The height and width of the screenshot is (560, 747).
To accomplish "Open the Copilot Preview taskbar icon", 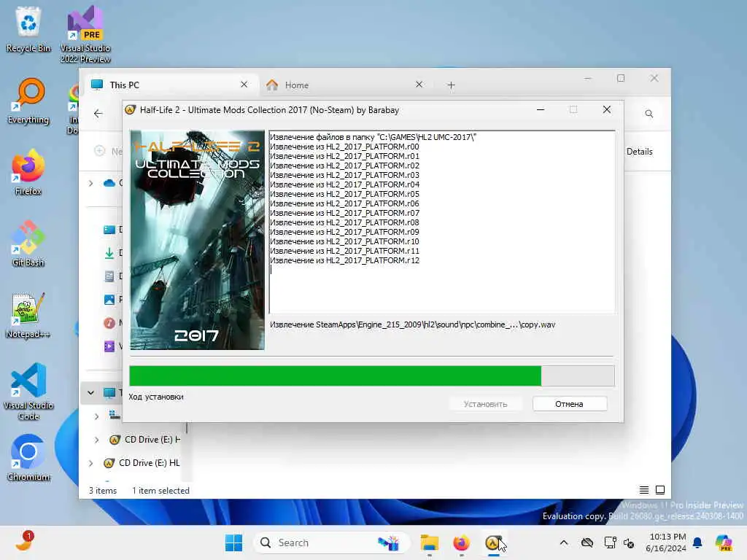I will (724, 542).
